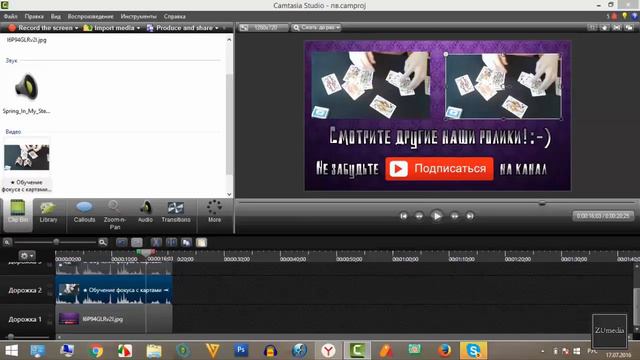Click the track height slider handle

[x=11, y=337]
